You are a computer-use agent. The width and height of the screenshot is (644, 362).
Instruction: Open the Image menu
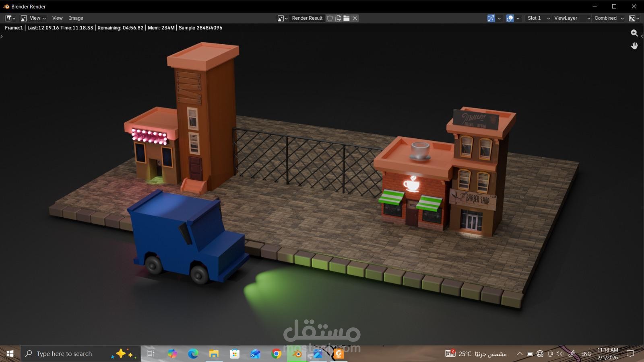click(76, 18)
